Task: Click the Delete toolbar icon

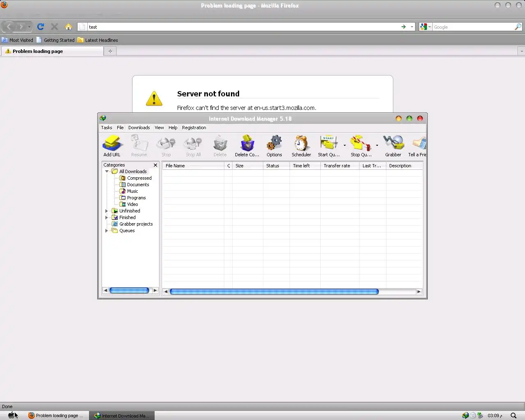Action: click(x=220, y=146)
